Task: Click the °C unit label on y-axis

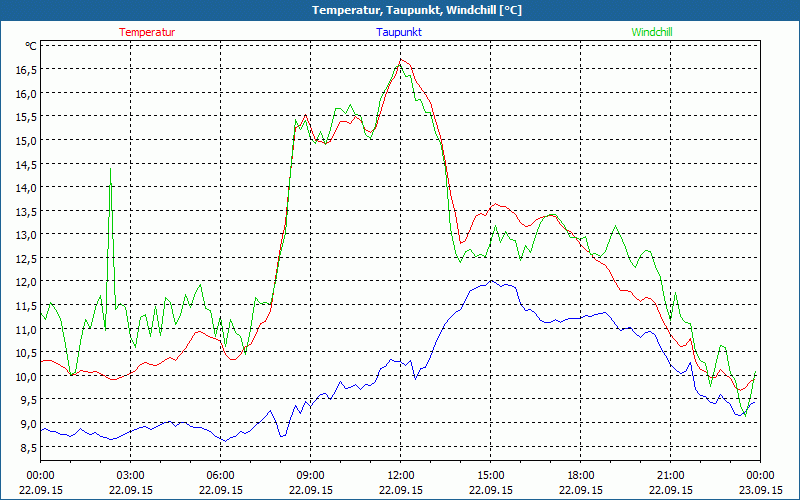Action: tap(31, 46)
